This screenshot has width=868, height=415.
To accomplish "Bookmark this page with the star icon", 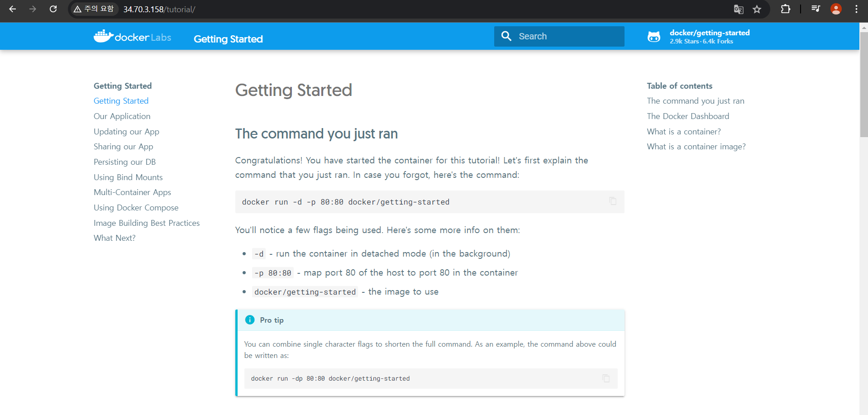I will [757, 9].
